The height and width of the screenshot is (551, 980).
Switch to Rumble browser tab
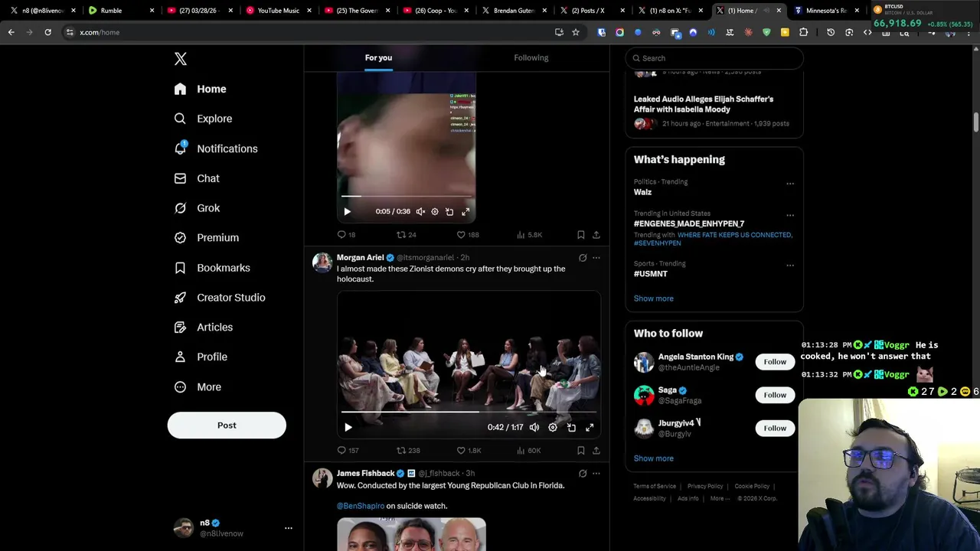120,11
